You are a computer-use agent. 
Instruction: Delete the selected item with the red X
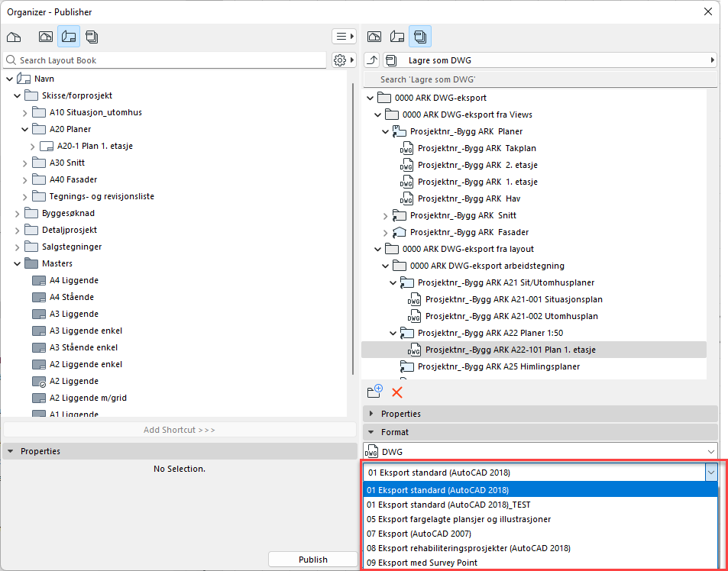pyautogui.click(x=397, y=392)
